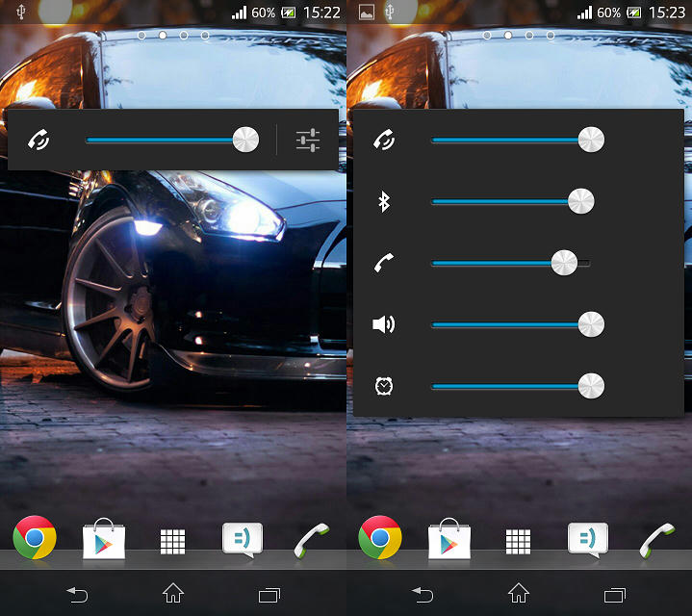Open Chrome on left screen dock
The image size is (692, 616).
pyautogui.click(x=35, y=537)
